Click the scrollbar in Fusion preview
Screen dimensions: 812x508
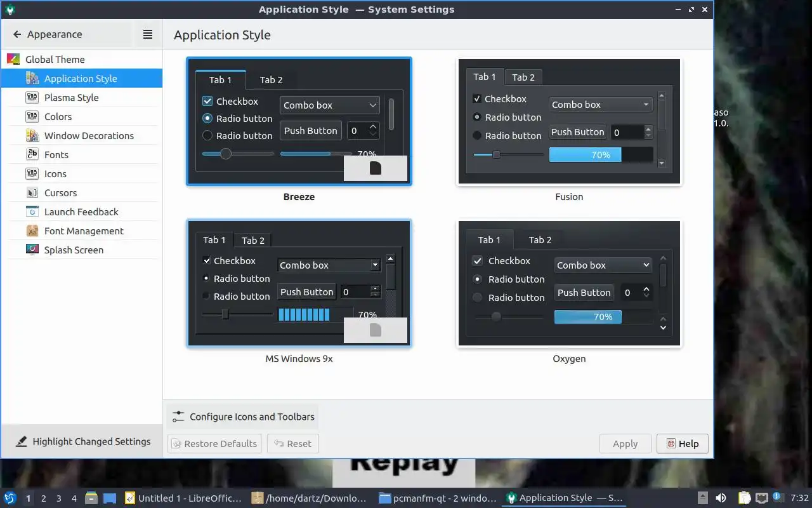pos(662,130)
